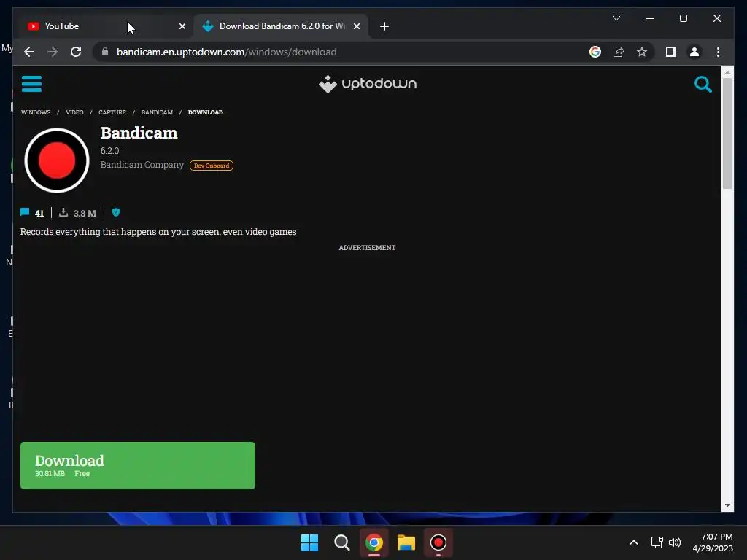
Task: Click the volume speaker tray icon
Action: coord(675,542)
